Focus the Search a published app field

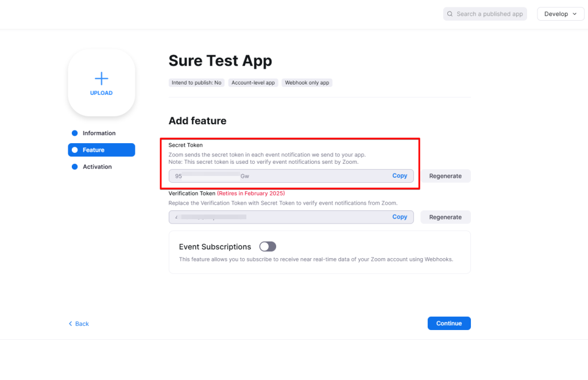coord(489,14)
